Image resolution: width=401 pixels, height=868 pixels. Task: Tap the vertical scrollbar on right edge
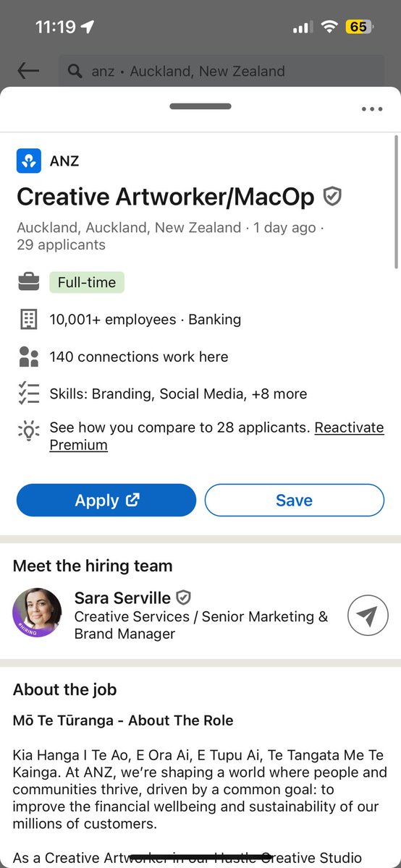tap(396, 202)
